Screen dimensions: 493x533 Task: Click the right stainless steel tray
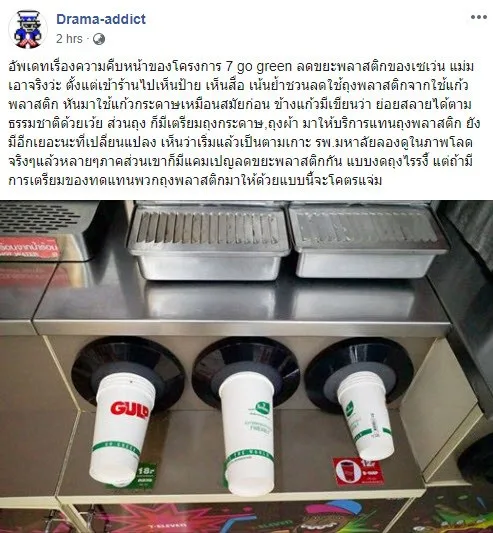coord(367,242)
